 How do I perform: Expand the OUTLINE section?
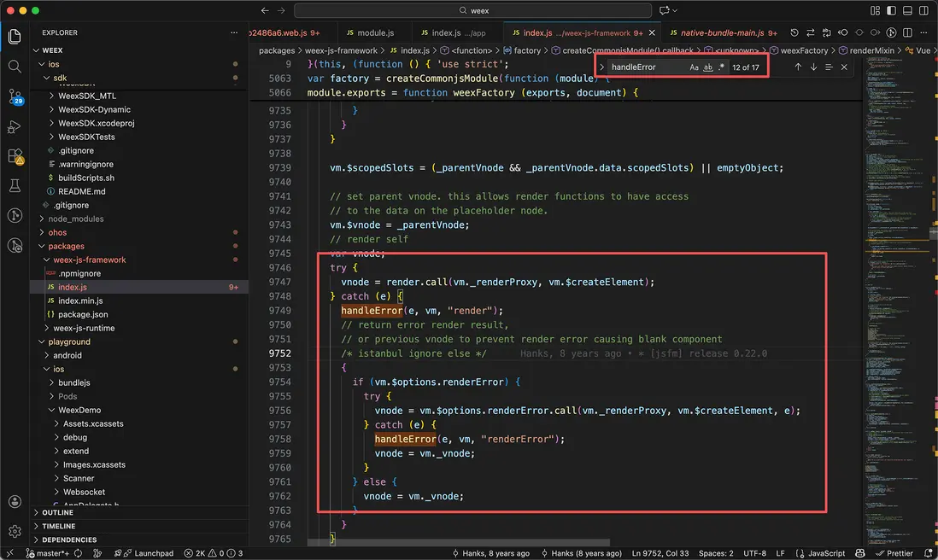pos(57,512)
